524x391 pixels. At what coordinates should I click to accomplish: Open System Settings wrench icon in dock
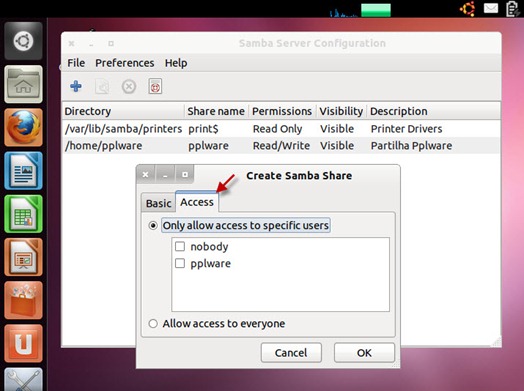point(23,379)
